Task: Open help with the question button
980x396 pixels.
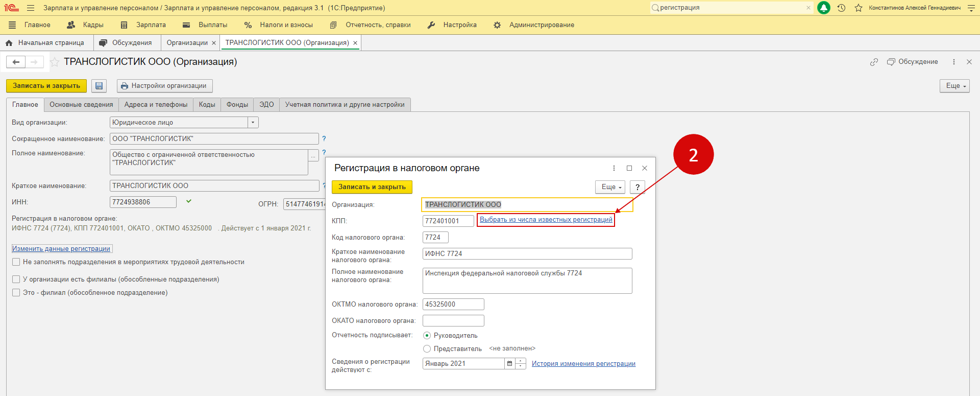Action: click(x=638, y=187)
